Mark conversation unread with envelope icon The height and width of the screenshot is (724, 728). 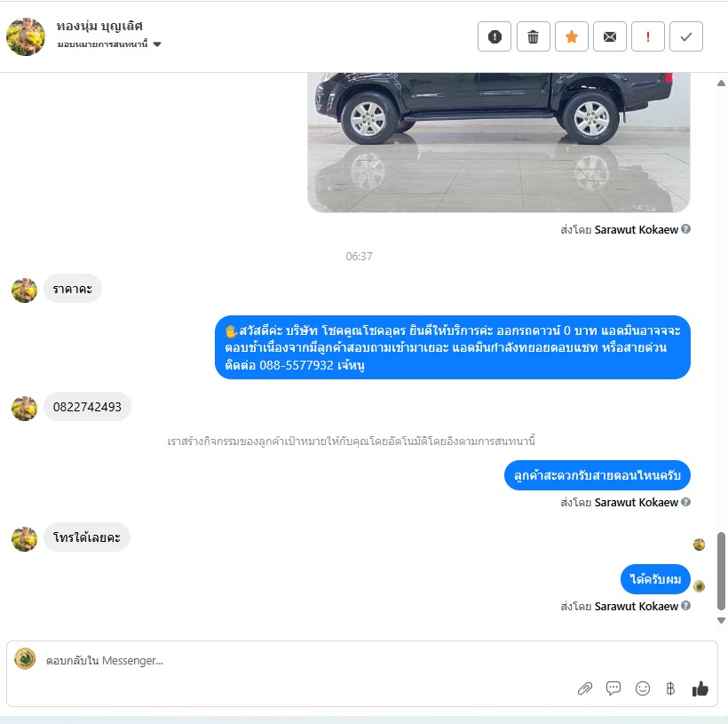610,36
